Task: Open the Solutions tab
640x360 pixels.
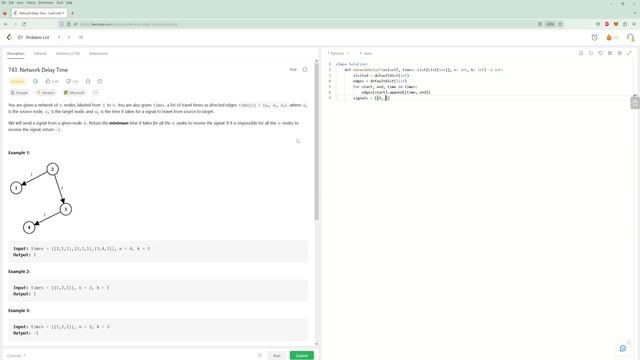Action: (68, 53)
